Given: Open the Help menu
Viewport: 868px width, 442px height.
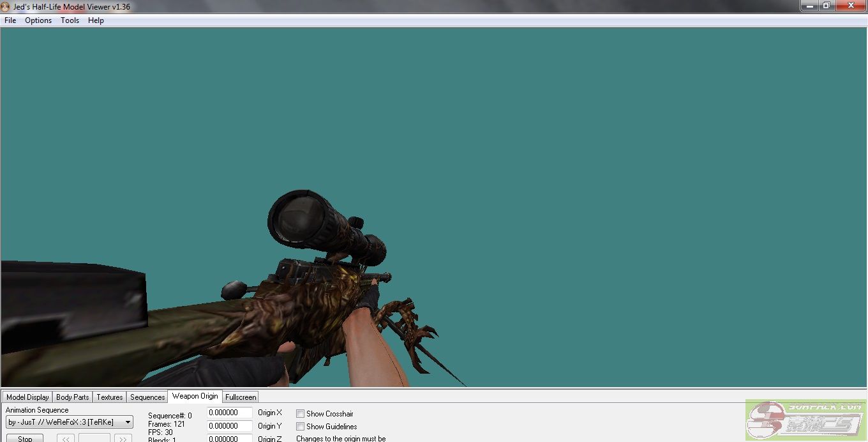Looking at the screenshot, I should coord(96,20).
